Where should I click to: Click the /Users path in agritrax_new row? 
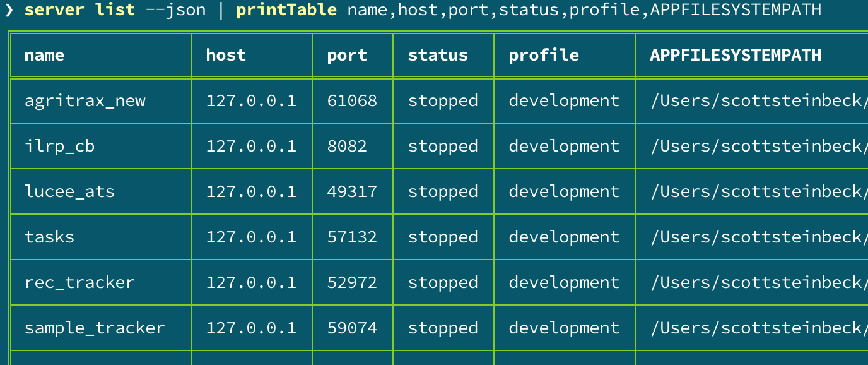click(x=759, y=101)
